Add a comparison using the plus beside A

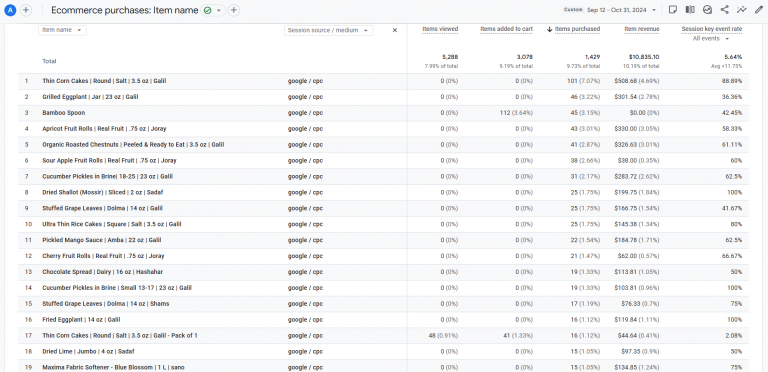(x=26, y=10)
